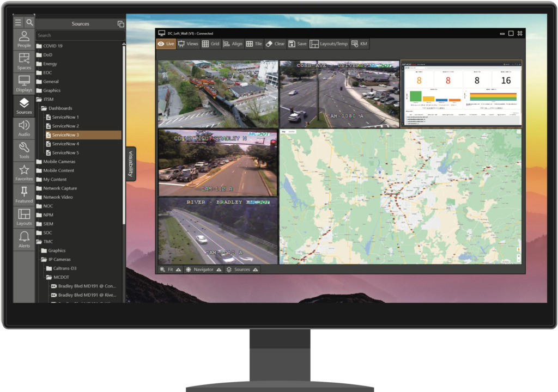Image resolution: width=558 pixels, height=392 pixels.
Task: Toggle Live mode on the toolbar
Action: [165, 44]
